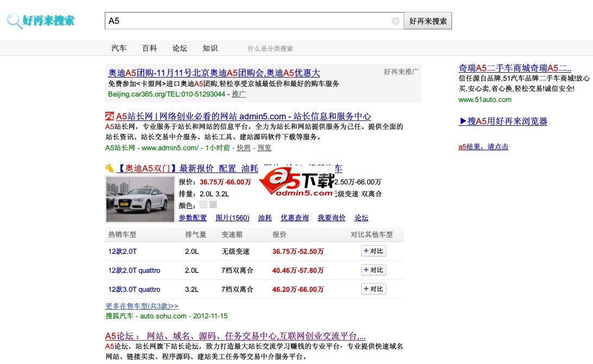Open the 奇瑞A5二手车商城 sidebar ad title
The height and width of the screenshot is (364, 593).
[515, 68]
